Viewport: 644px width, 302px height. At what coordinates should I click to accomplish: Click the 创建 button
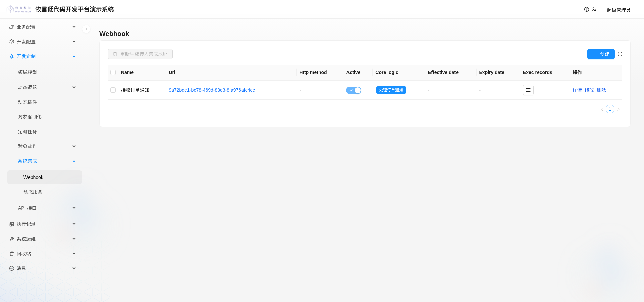click(601, 54)
